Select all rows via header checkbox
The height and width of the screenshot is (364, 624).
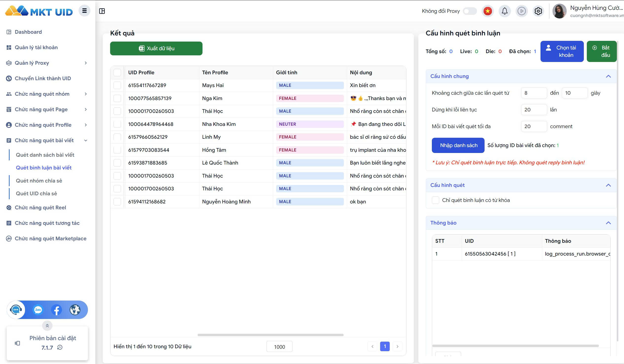(117, 73)
